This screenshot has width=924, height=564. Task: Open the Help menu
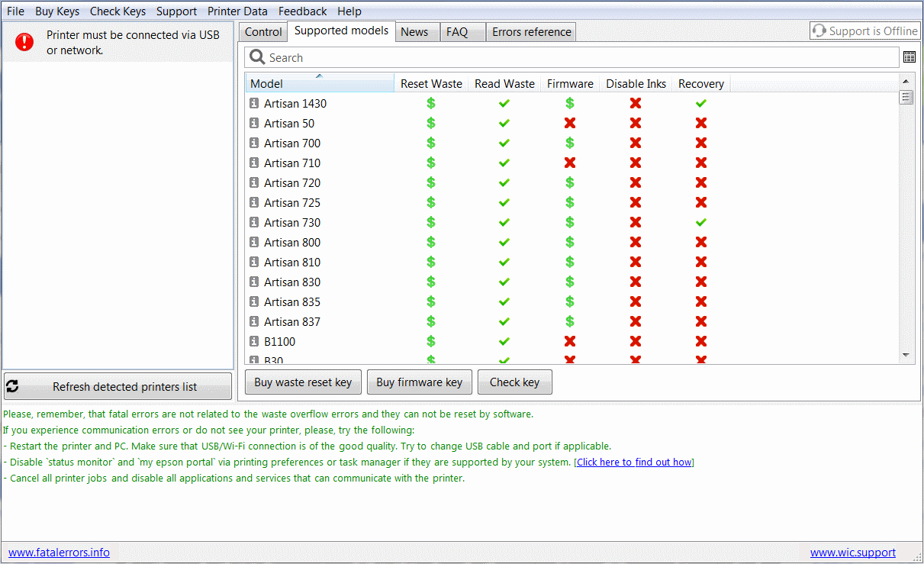(349, 11)
